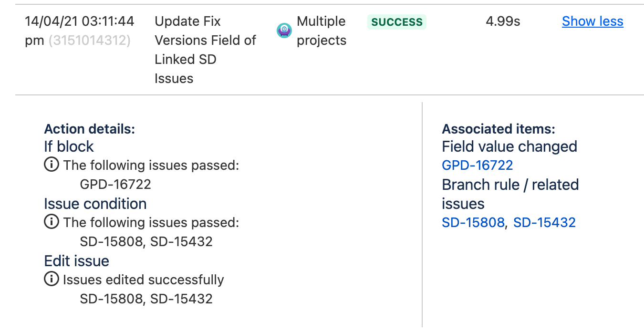The width and height of the screenshot is (644, 332).
Task: Open the GPD-16722 link in Associated items
Action: [x=477, y=166]
